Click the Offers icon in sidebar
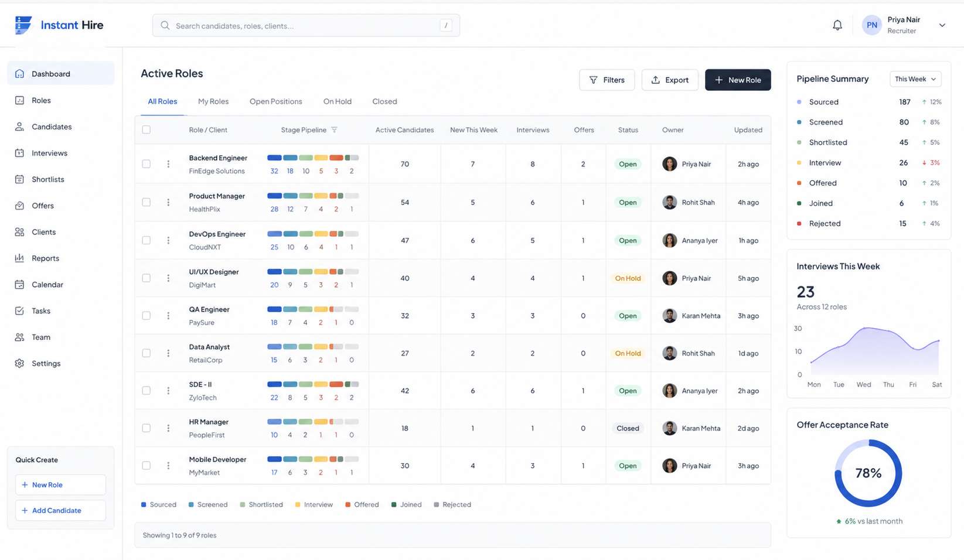This screenshot has height=560, width=964. point(19,206)
